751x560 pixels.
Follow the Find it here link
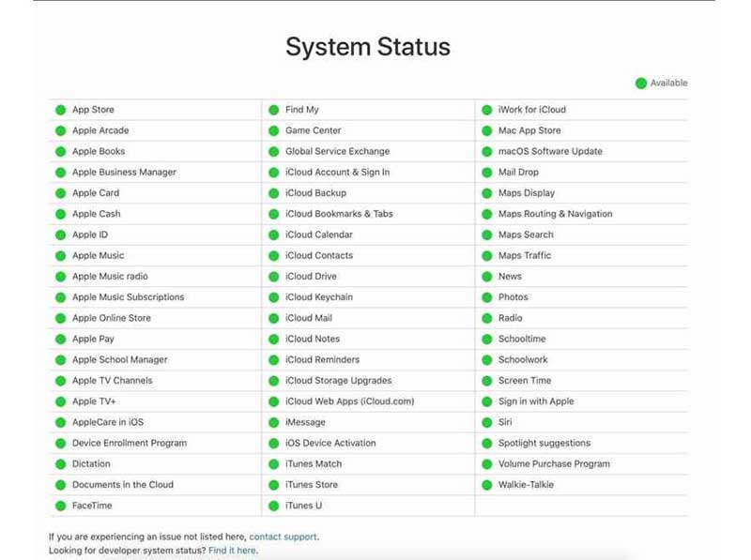pyautogui.click(x=232, y=551)
